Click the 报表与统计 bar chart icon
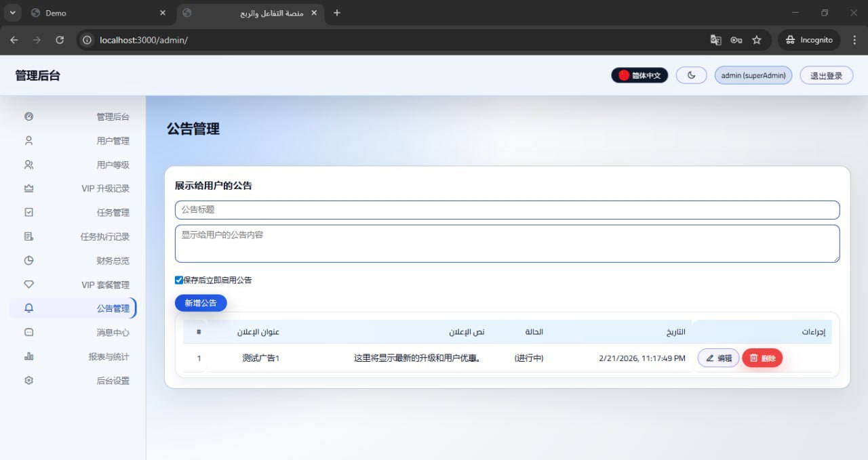868x460 pixels. (x=28, y=356)
